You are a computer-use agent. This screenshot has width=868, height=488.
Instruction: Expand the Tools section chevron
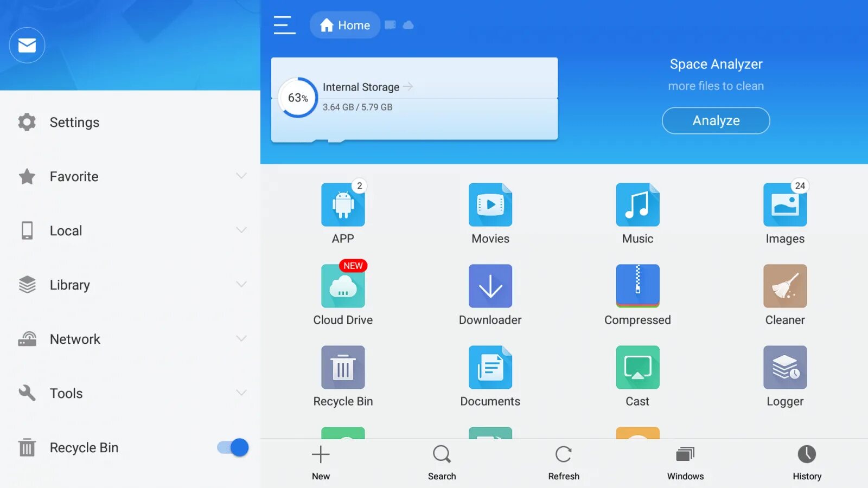coord(241,393)
